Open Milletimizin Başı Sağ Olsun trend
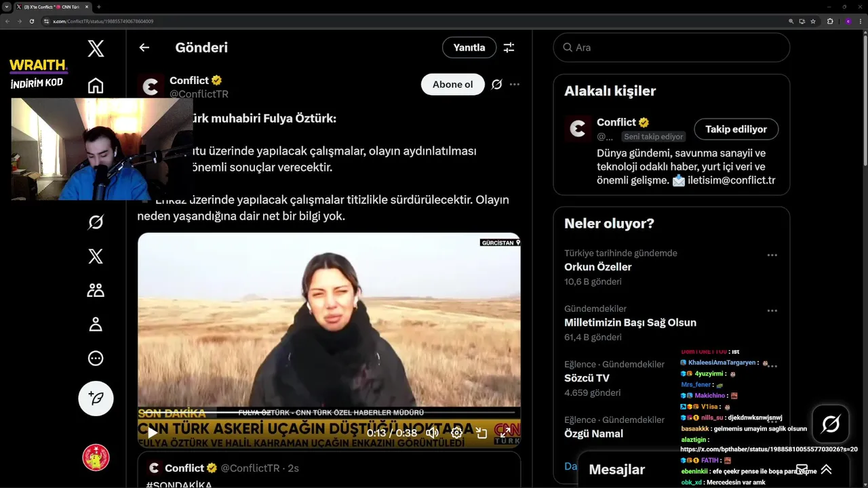868x488 pixels. pos(630,323)
